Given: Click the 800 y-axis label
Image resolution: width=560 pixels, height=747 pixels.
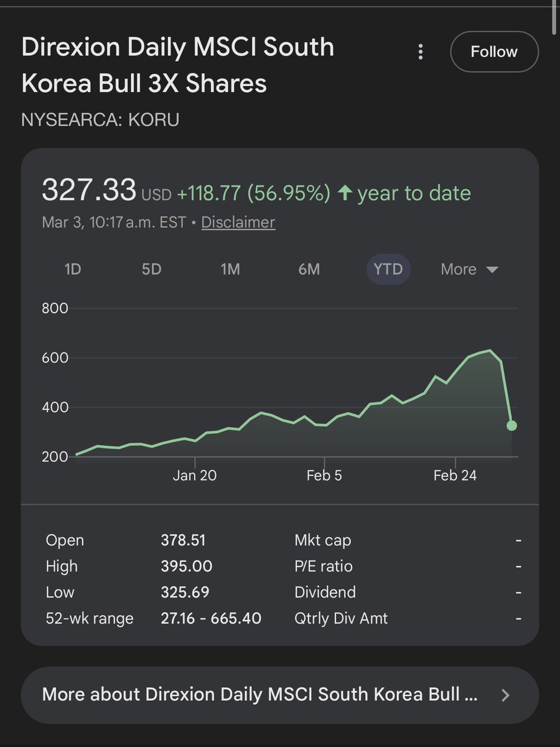Looking at the screenshot, I should click(x=55, y=308).
